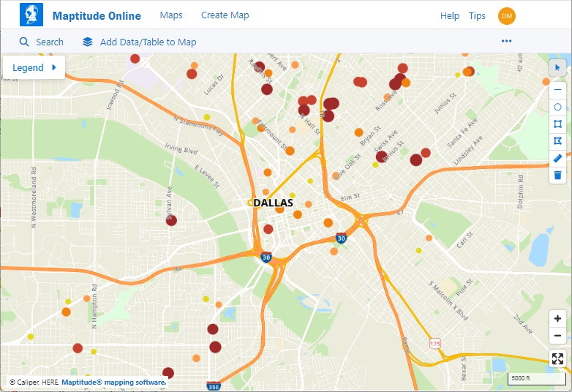
Task: Select the pointer arrow tool
Action: [x=557, y=68]
